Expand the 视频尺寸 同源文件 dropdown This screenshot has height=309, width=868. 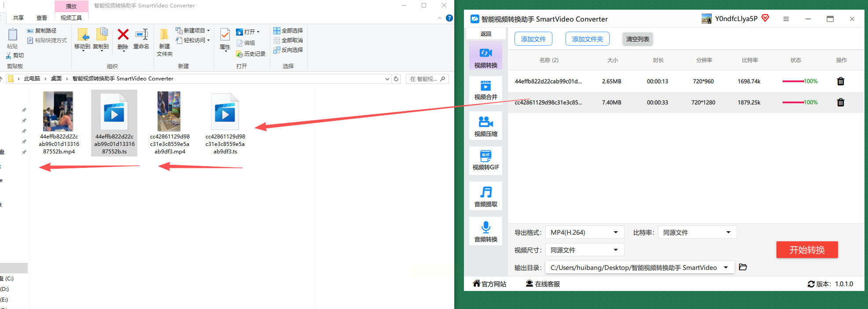tap(616, 250)
